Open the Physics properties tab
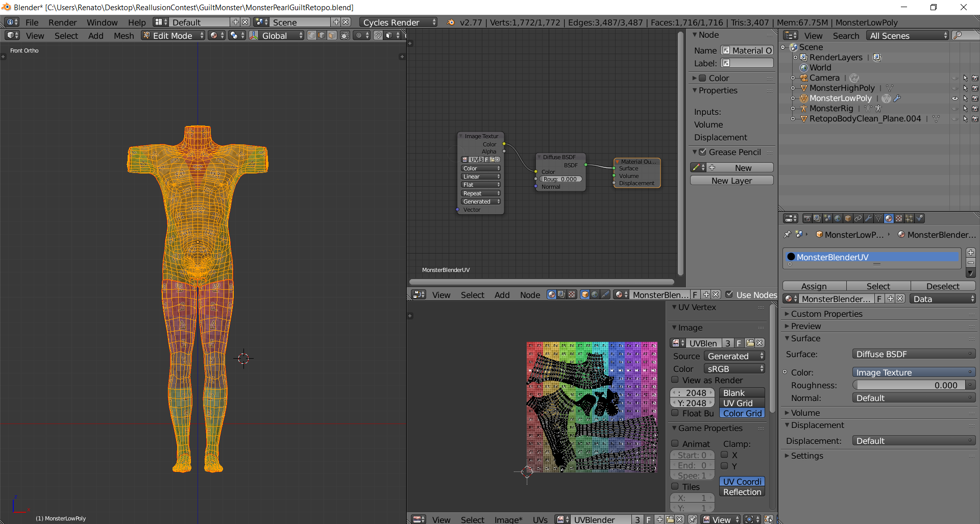980x524 pixels. click(919, 218)
